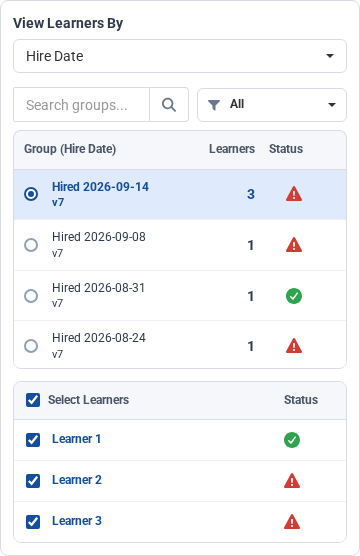Click green check icon for Hired 2026-08-31

pyautogui.click(x=294, y=296)
